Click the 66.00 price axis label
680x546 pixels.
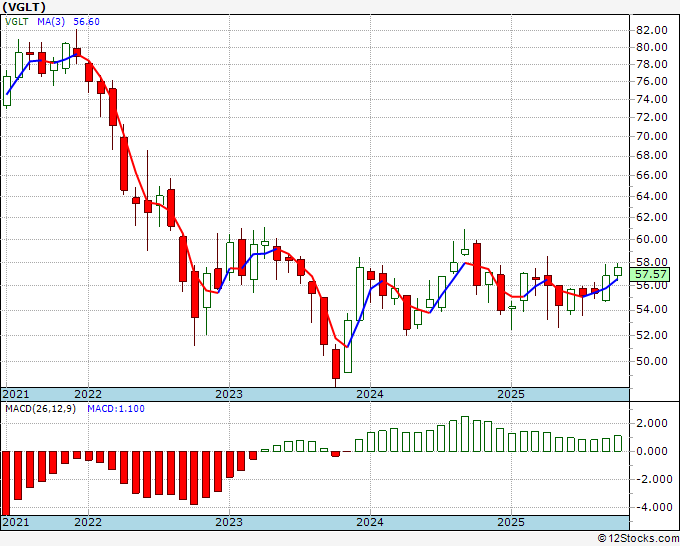point(651,175)
